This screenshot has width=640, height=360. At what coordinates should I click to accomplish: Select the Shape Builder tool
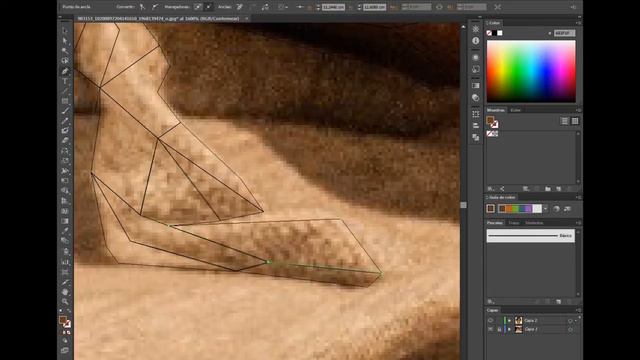tap(65, 191)
